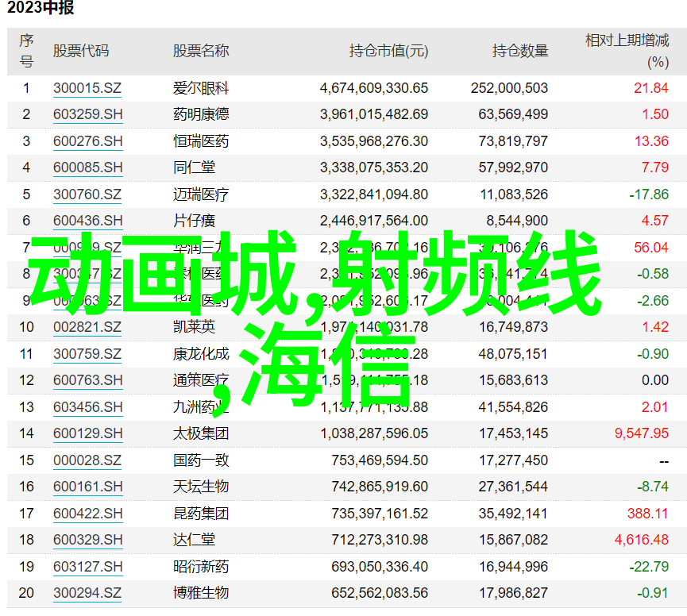Click holding quantity 252,000,503
This screenshot has width=687, height=616.
[510, 88]
